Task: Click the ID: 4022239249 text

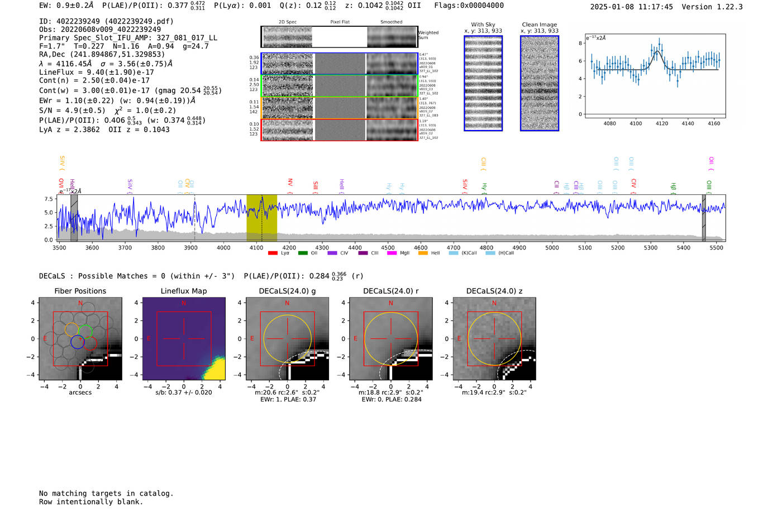Action: point(106,21)
